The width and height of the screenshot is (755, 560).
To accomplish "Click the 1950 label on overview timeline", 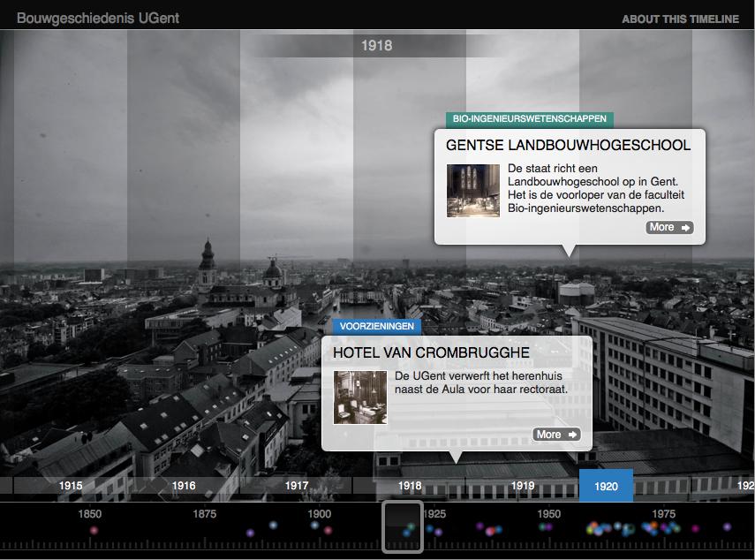I will tap(549, 514).
